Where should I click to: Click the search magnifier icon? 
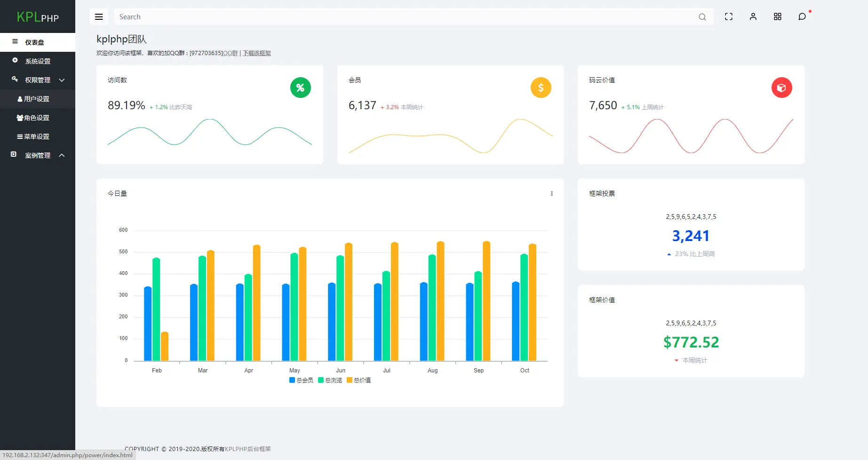(702, 17)
